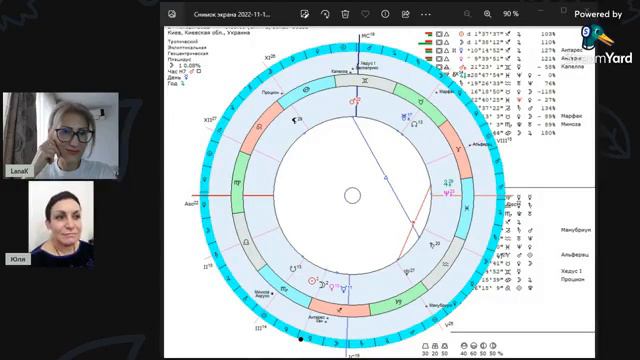This screenshot has height=360, width=640.
Task: Click the South Node glyph in Scorpio
Action: (293, 269)
